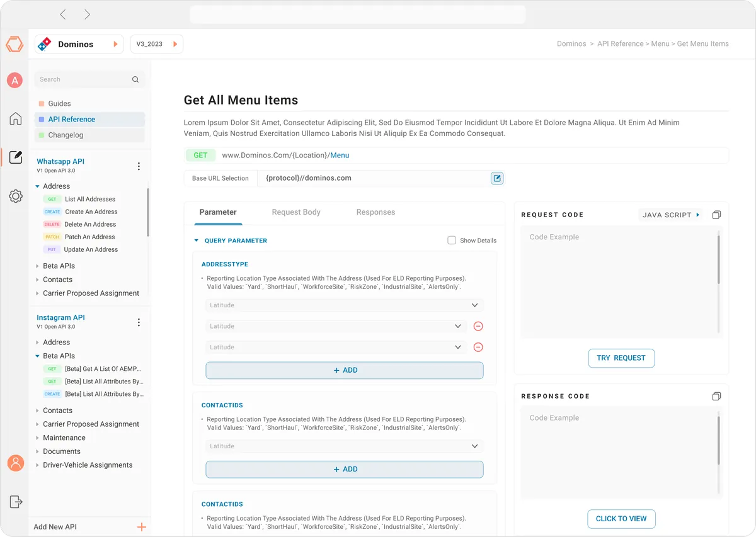Image resolution: width=756 pixels, height=537 pixels.
Task: Open Delete An Address endpoint
Action: pyautogui.click(x=90, y=224)
